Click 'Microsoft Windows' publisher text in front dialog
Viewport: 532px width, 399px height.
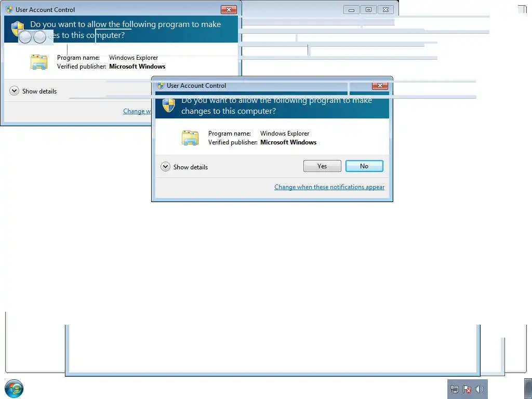[x=288, y=142]
